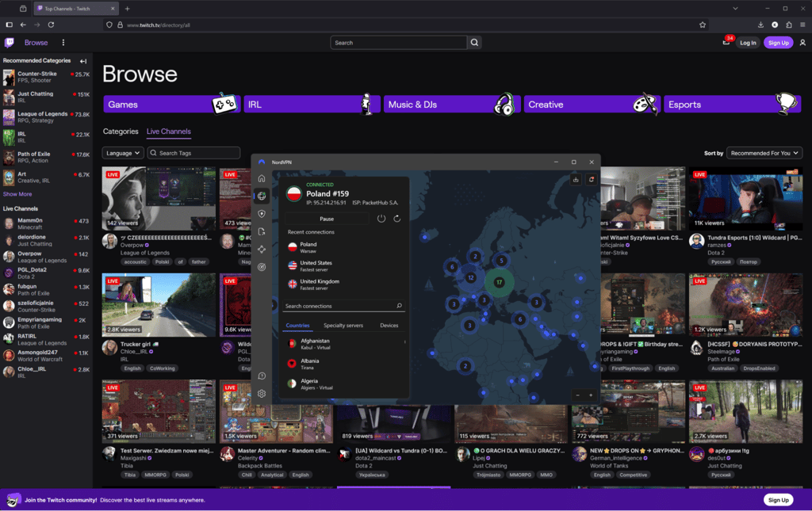Open NordVPN settings gear icon
Viewport: 812px width, 511px height.
click(x=262, y=394)
